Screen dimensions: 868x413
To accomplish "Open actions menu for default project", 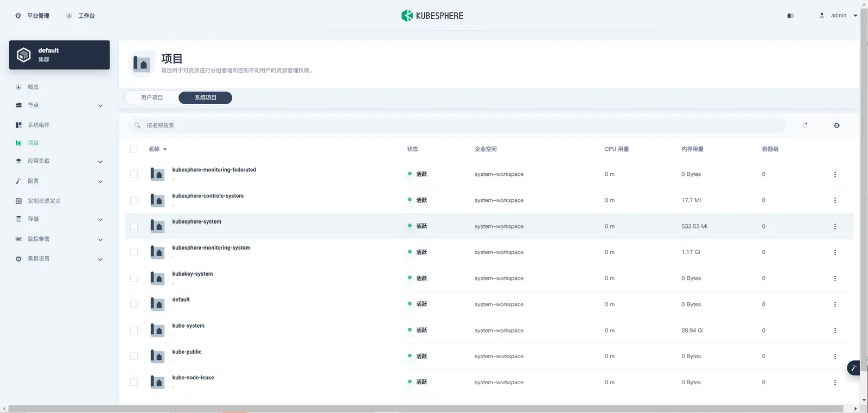I will pos(835,304).
